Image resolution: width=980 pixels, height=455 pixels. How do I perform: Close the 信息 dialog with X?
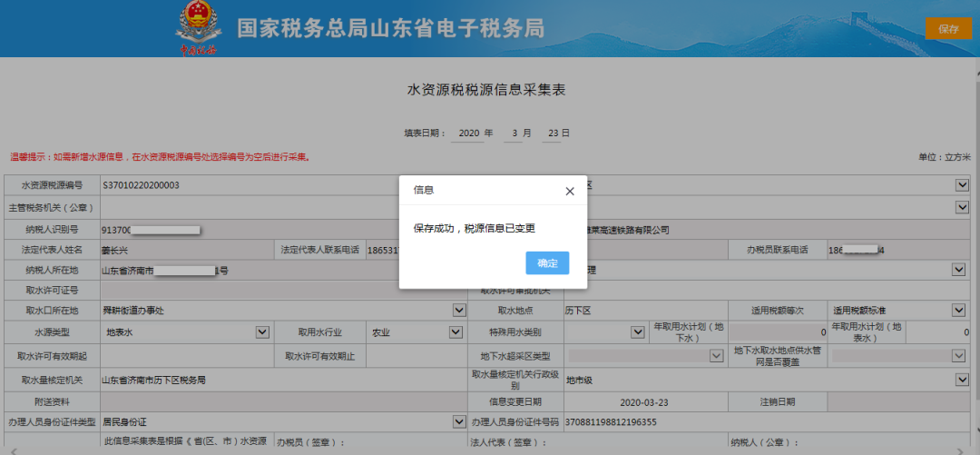coord(570,192)
